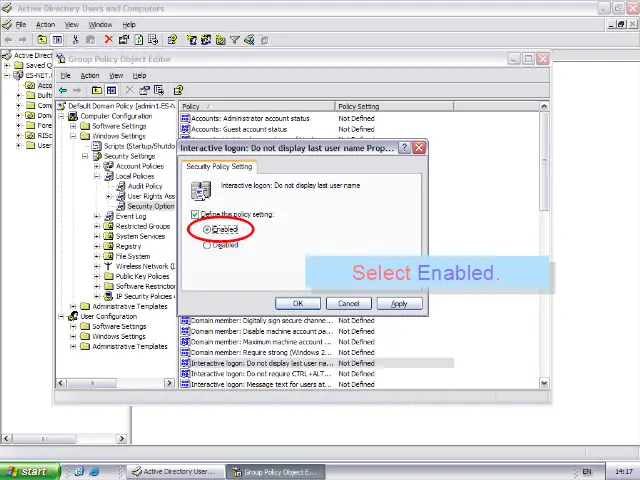Screen dimensions: 640x480
Task: Click the Accounts: Guest account status policy icon
Action: click(x=185, y=129)
